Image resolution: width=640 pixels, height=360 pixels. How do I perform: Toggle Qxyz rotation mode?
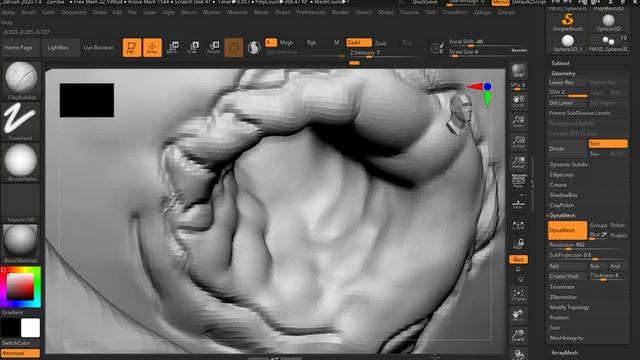(x=518, y=260)
